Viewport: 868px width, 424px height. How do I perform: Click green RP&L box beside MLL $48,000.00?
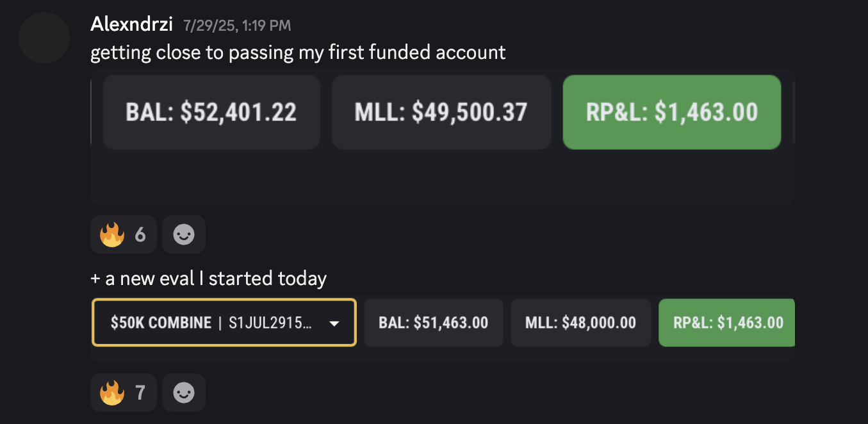click(728, 323)
